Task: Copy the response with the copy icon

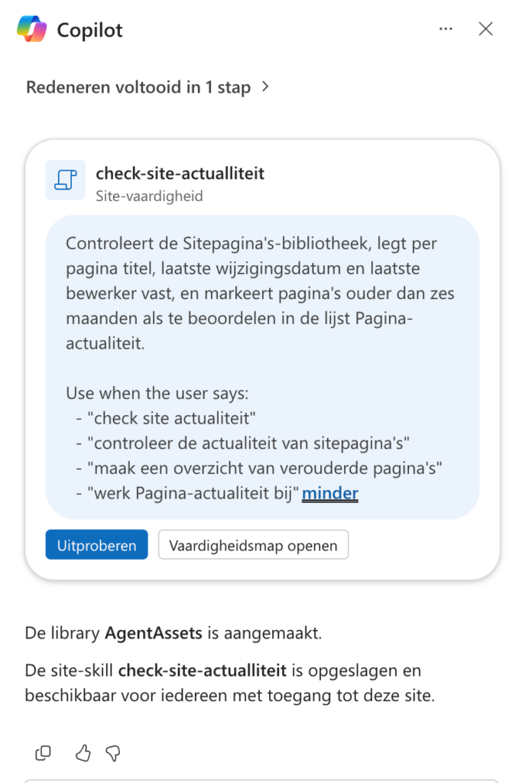Action: click(44, 753)
